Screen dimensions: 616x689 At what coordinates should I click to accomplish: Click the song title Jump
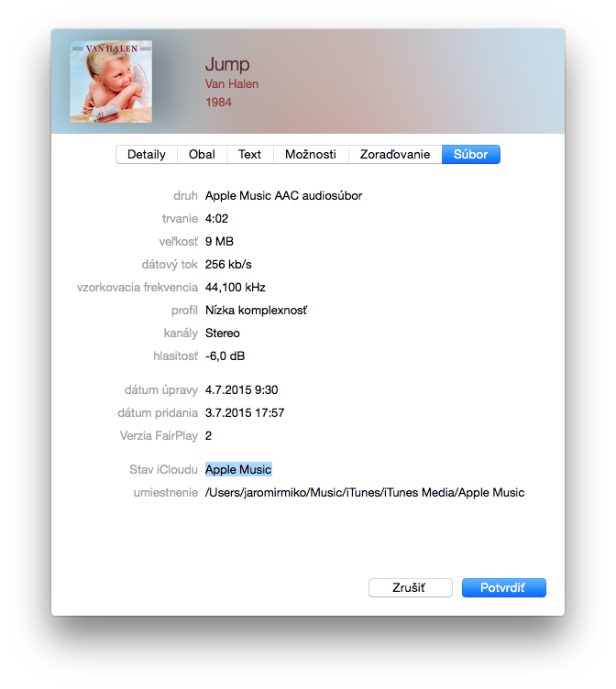point(227,64)
